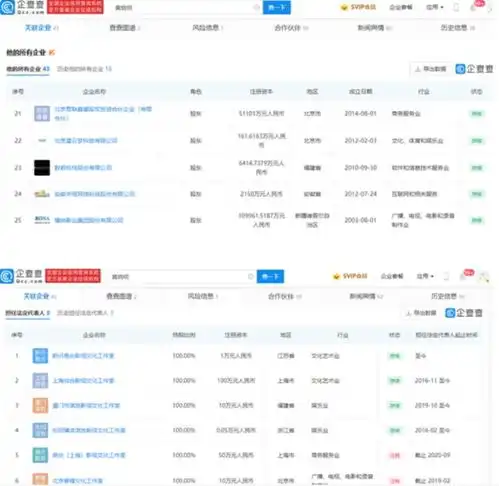Click the 查一下 search button in lower header

pyautogui.click(x=270, y=276)
